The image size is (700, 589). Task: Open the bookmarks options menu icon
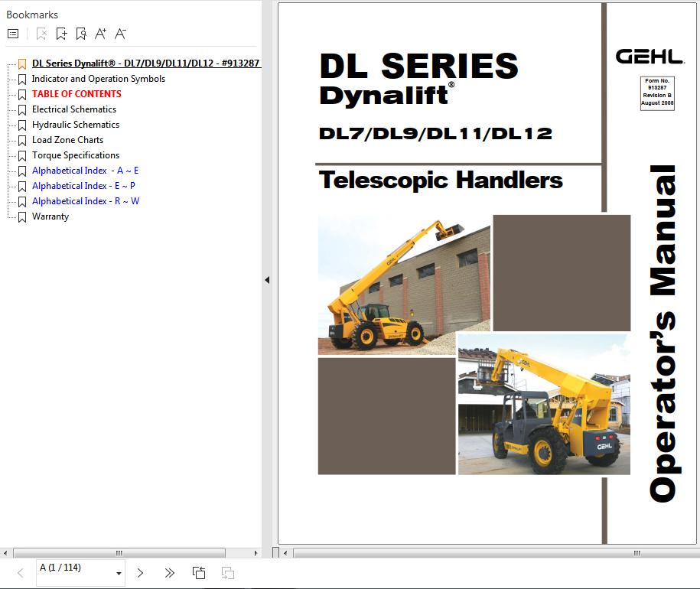click(x=13, y=34)
